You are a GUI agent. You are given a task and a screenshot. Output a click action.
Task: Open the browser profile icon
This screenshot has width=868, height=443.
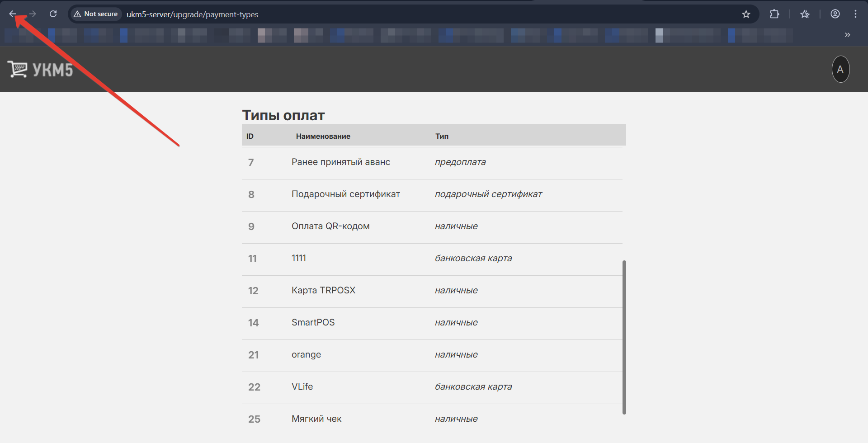[835, 14]
